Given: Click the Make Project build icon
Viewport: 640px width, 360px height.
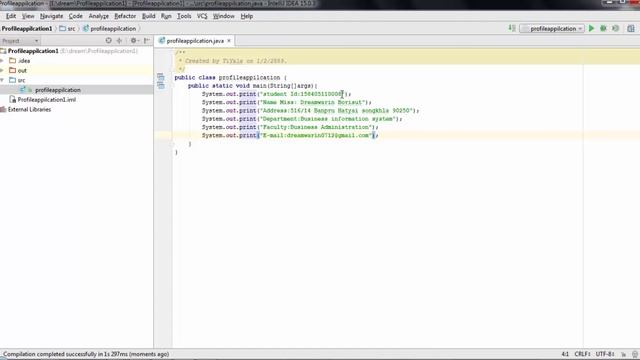Looking at the screenshot, I should pyautogui.click(x=512, y=28).
